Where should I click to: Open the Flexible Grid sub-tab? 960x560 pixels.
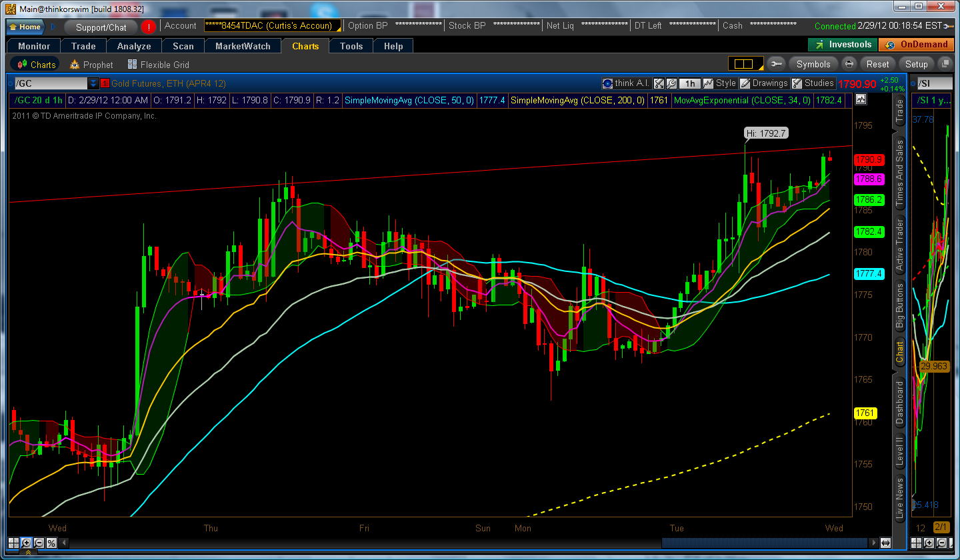pyautogui.click(x=159, y=65)
